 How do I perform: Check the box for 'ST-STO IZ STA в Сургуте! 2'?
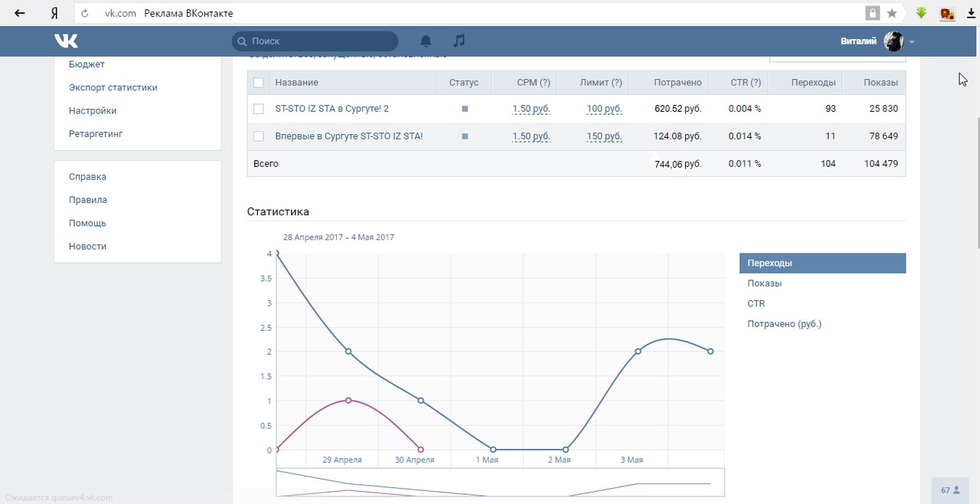click(259, 109)
